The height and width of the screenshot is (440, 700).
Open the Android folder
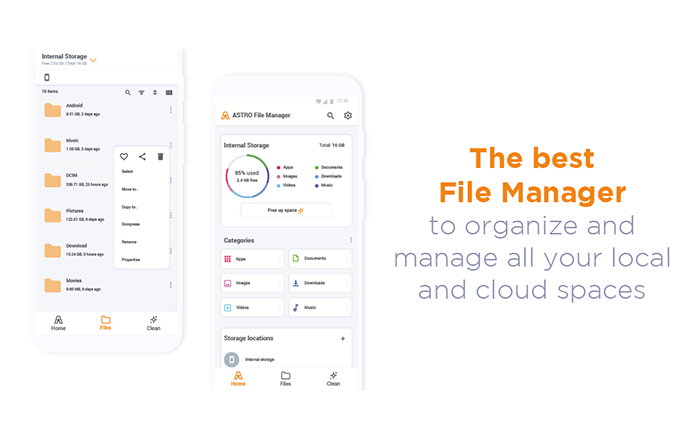[x=107, y=110]
